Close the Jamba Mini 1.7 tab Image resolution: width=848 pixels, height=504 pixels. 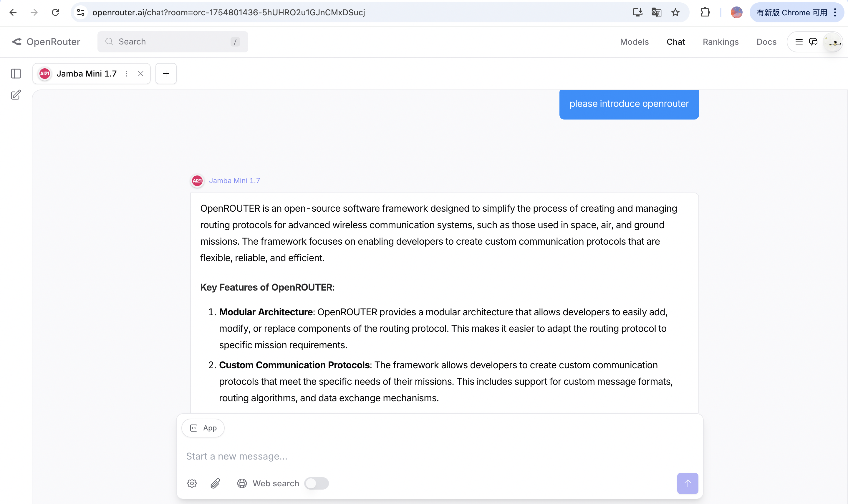[x=141, y=74]
